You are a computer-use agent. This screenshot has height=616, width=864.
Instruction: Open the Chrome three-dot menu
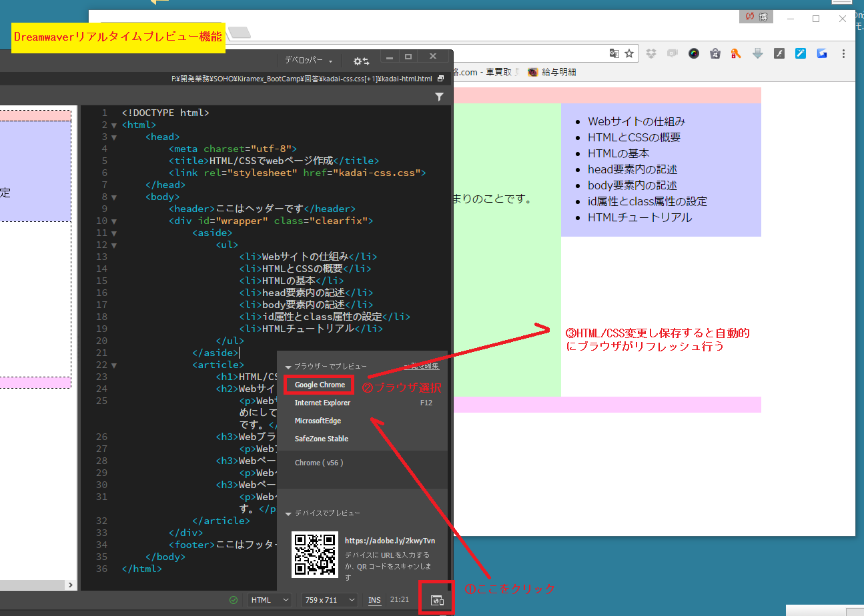pos(844,53)
